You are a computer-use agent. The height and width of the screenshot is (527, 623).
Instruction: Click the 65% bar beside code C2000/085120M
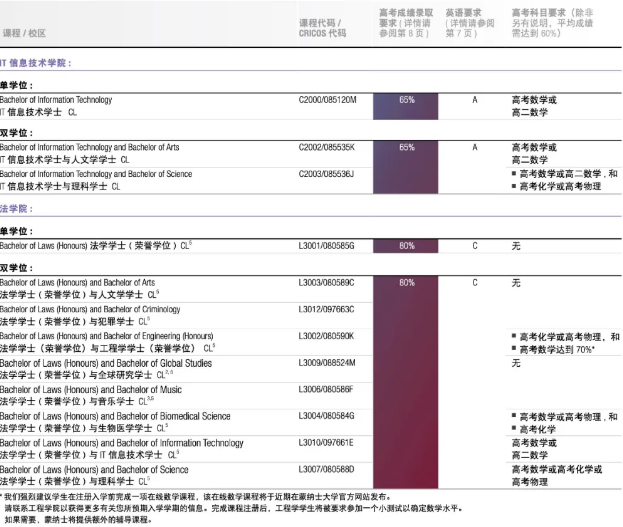pos(407,99)
